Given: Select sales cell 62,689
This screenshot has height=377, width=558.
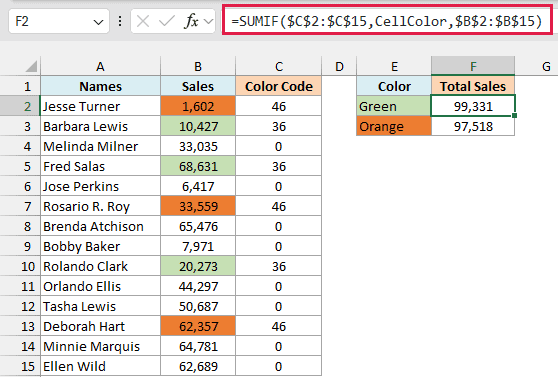Looking at the screenshot, I should click(x=198, y=366).
